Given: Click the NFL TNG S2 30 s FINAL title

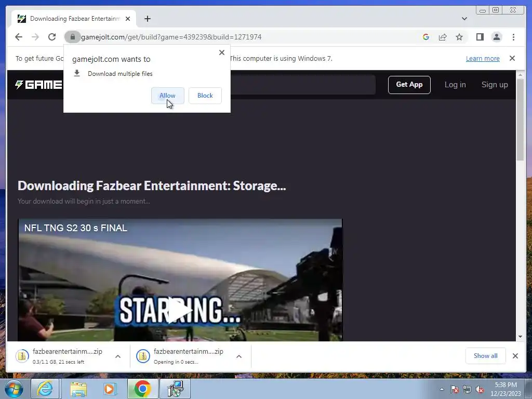Looking at the screenshot, I should click(x=76, y=228).
